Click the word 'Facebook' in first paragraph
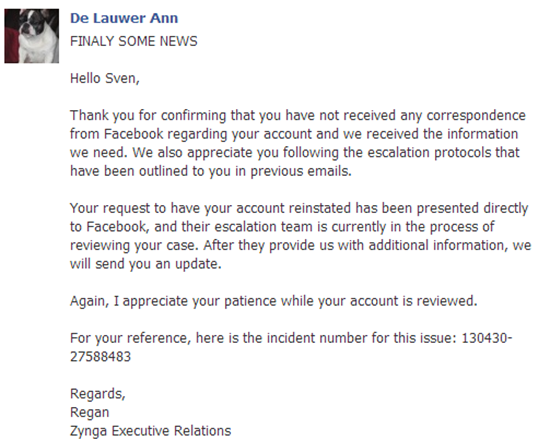The width and height of the screenshot is (550, 441). point(134,134)
